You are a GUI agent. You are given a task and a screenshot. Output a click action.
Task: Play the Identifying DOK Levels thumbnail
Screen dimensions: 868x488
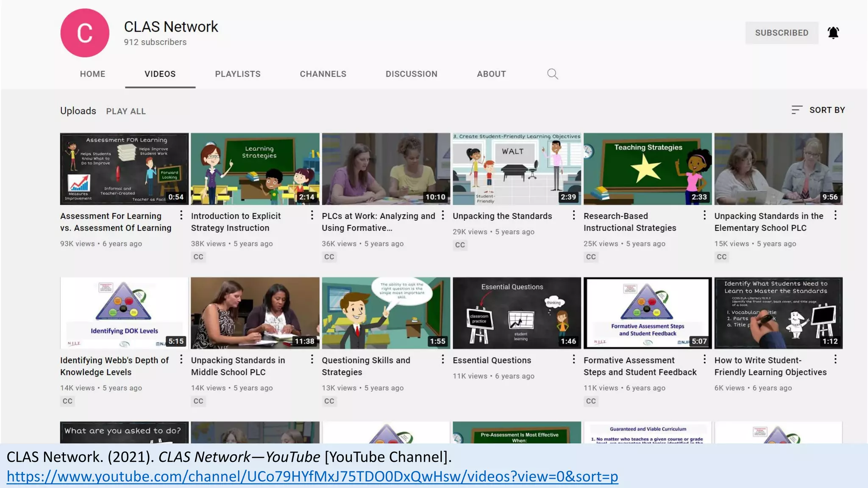(x=124, y=313)
